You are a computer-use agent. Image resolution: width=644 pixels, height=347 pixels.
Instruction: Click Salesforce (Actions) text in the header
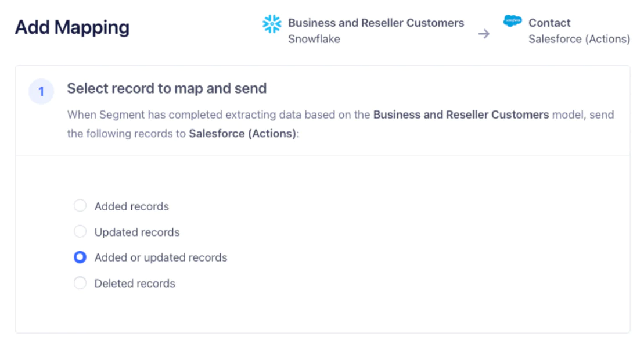[x=579, y=39]
